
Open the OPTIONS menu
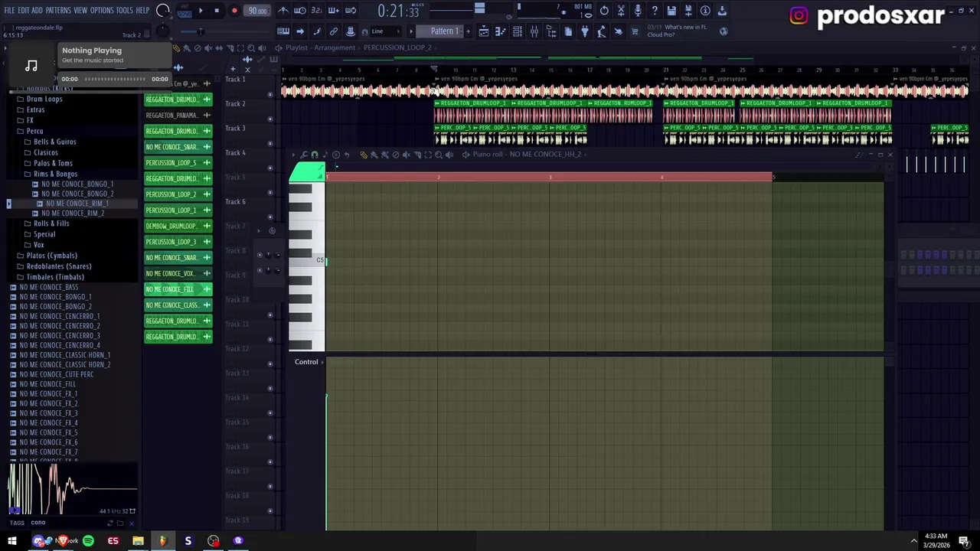pos(102,11)
